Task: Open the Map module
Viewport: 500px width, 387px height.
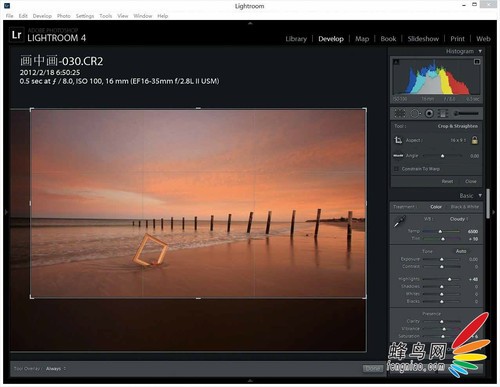Action: click(362, 39)
